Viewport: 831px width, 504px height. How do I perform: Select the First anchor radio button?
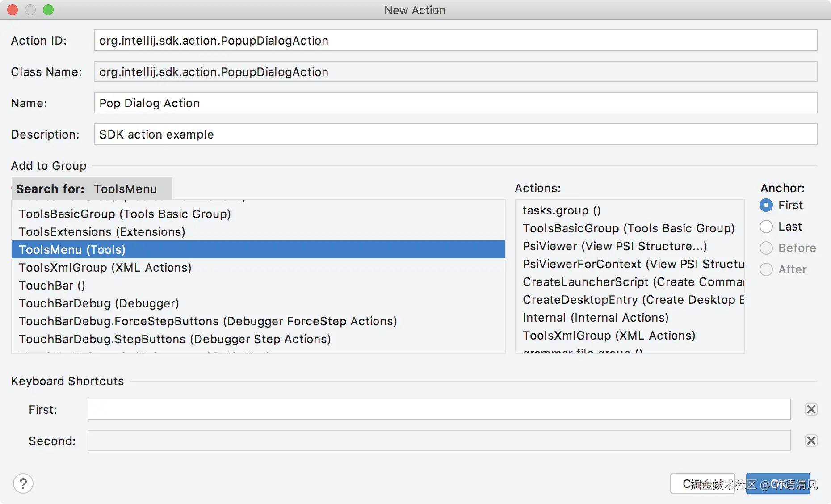coord(766,205)
